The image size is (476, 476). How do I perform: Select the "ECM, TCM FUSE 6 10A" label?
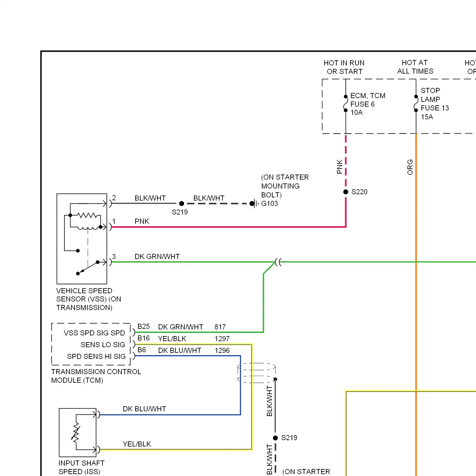point(368,104)
